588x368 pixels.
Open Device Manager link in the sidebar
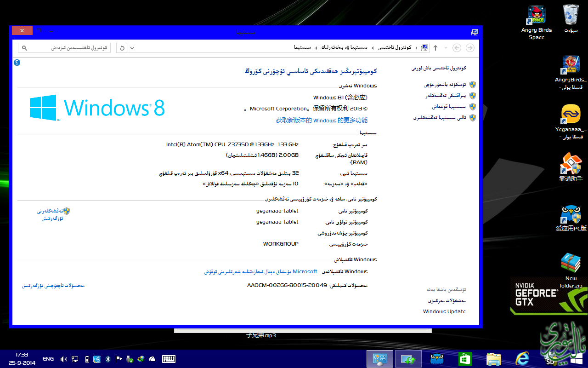445,85
